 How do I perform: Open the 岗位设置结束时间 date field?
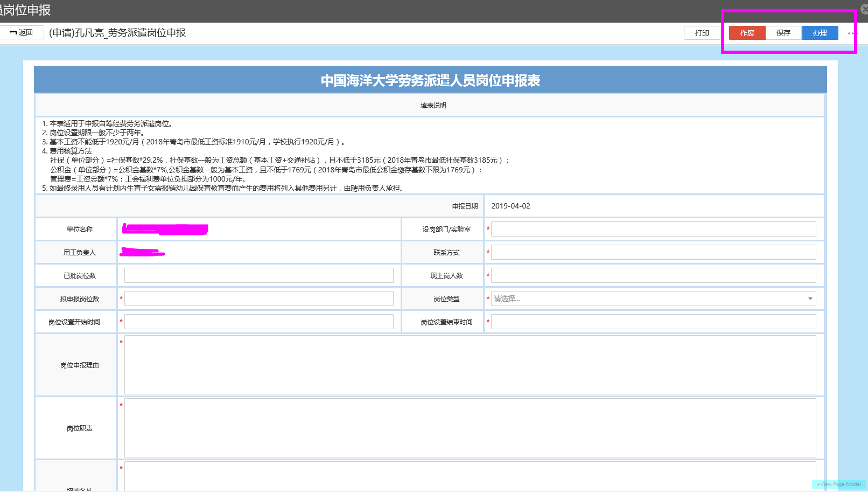pos(653,322)
